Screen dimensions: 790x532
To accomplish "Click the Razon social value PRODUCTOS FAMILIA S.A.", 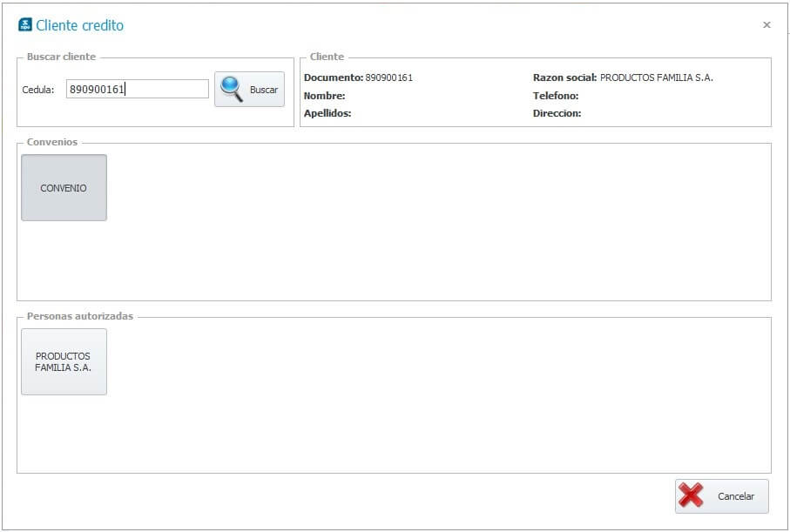I will 657,77.
